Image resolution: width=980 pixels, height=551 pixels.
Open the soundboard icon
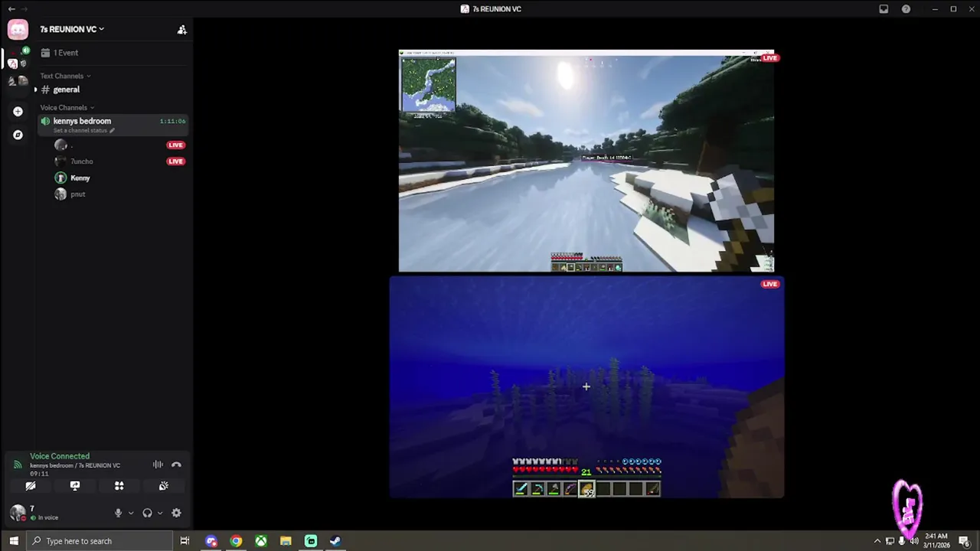[x=163, y=486]
